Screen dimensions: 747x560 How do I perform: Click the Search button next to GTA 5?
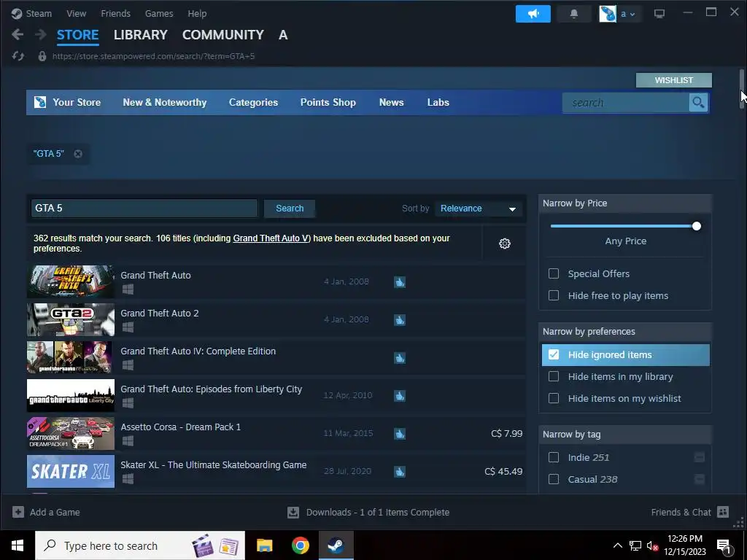tap(290, 209)
